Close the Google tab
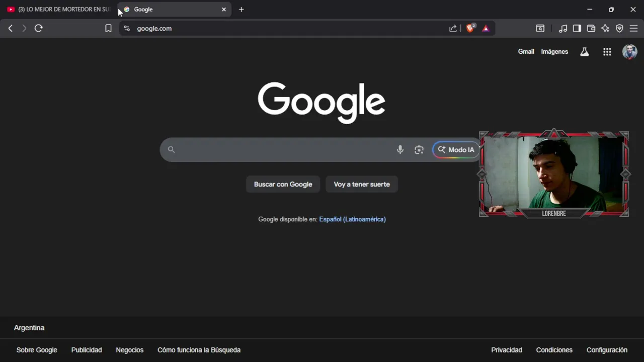This screenshot has height=362, width=644. (224, 9)
